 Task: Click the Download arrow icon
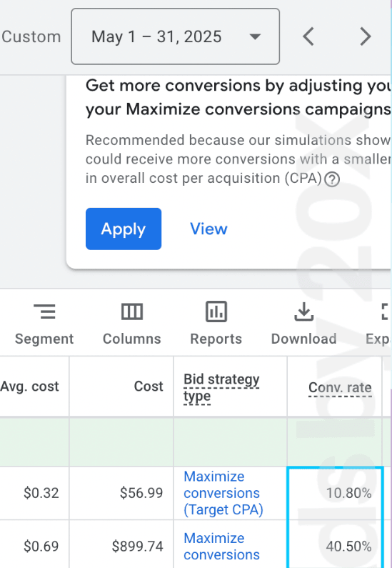(x=303, y=312)
